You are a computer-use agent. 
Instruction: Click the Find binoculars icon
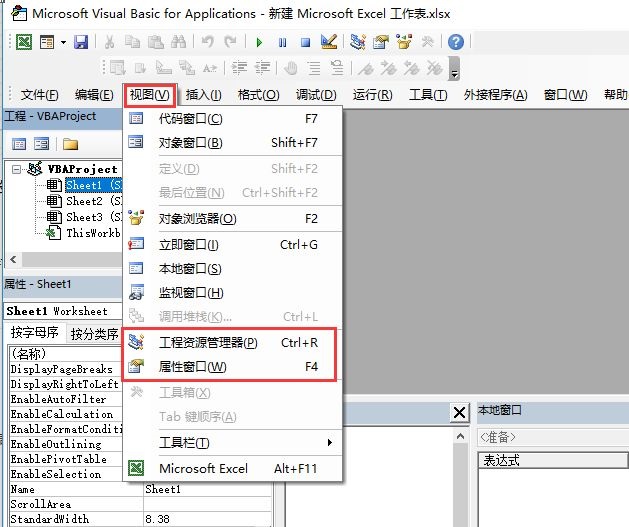[x=179, y=42]
